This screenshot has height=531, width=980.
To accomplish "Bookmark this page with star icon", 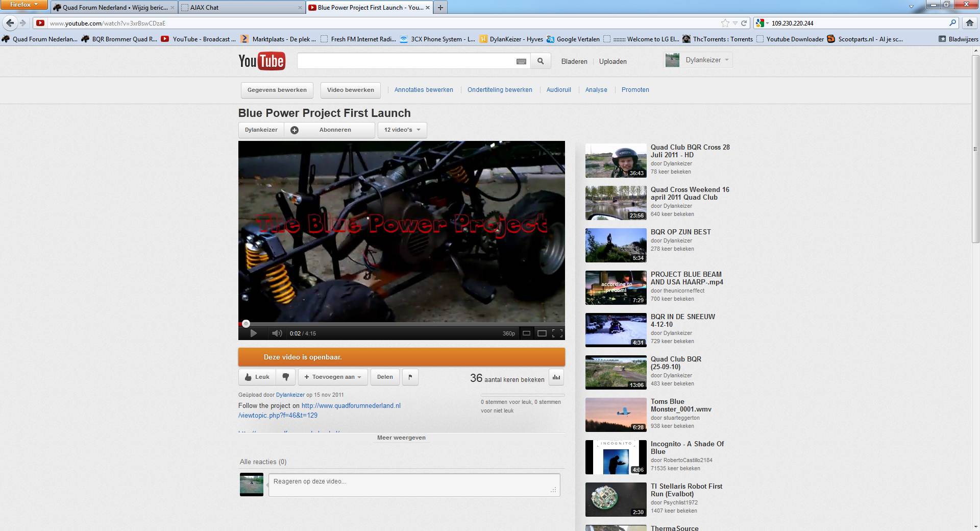I will point(725,23).
